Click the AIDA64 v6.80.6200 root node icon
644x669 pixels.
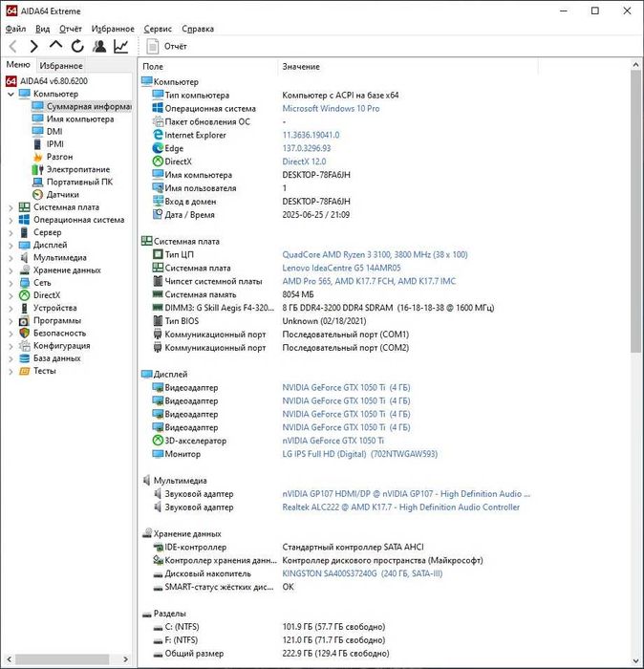[11, 81]
